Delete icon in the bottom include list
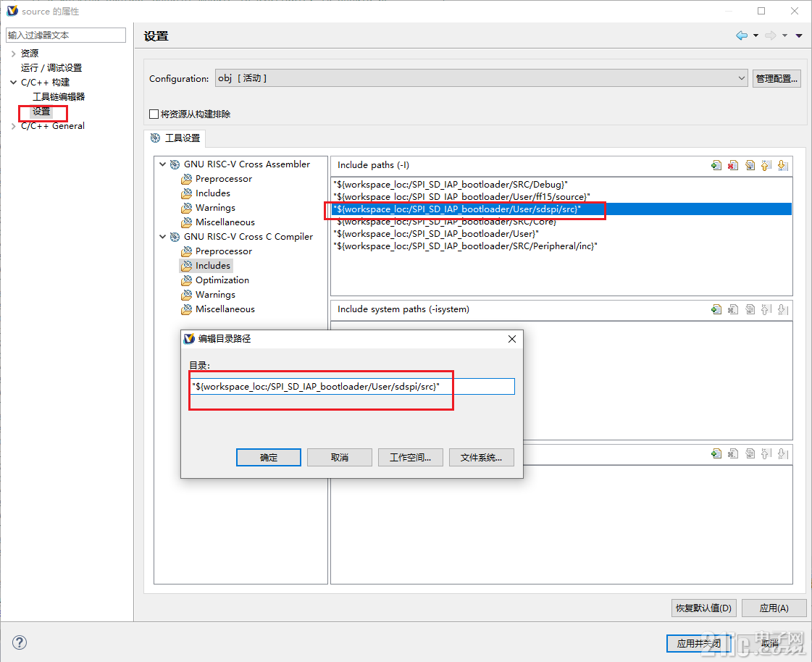This screenshot has height=662, width=812. 733,453
